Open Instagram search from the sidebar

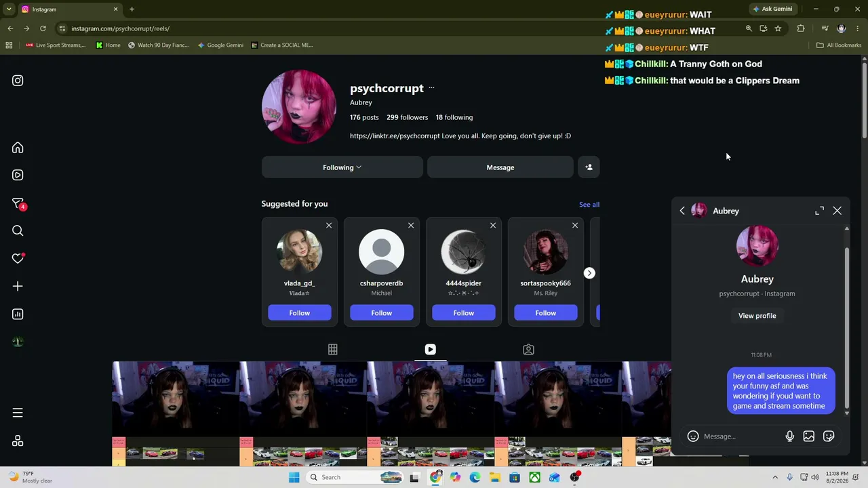pyautogui.click(x=18, y=231)
